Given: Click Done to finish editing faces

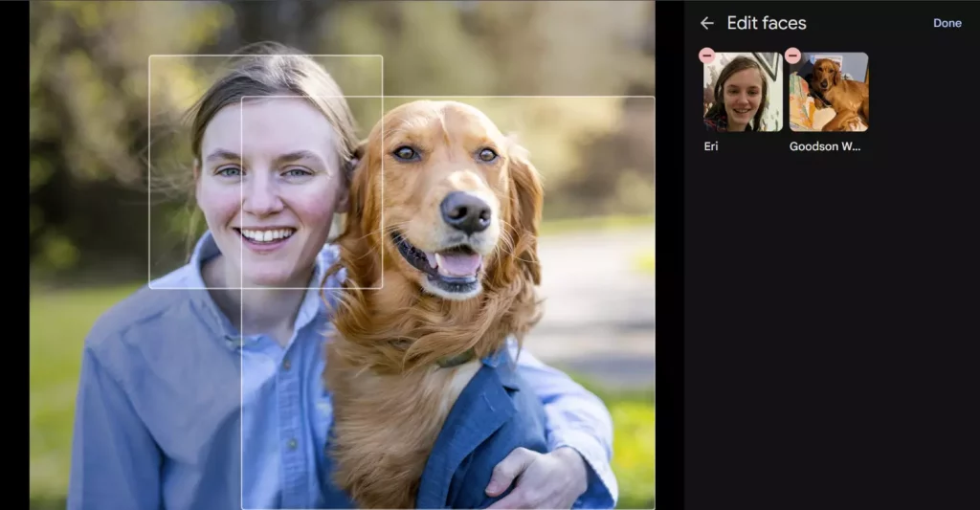Looking at the screenshot, I should pyautogui.click(x=947, y=23).
